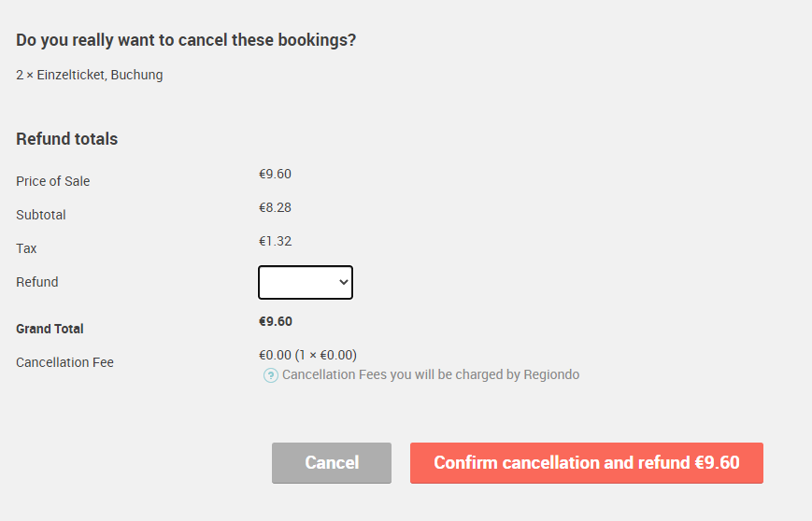Expand the Refund select box chevron arrow
The image size is (812, 521).
[343, 283]
